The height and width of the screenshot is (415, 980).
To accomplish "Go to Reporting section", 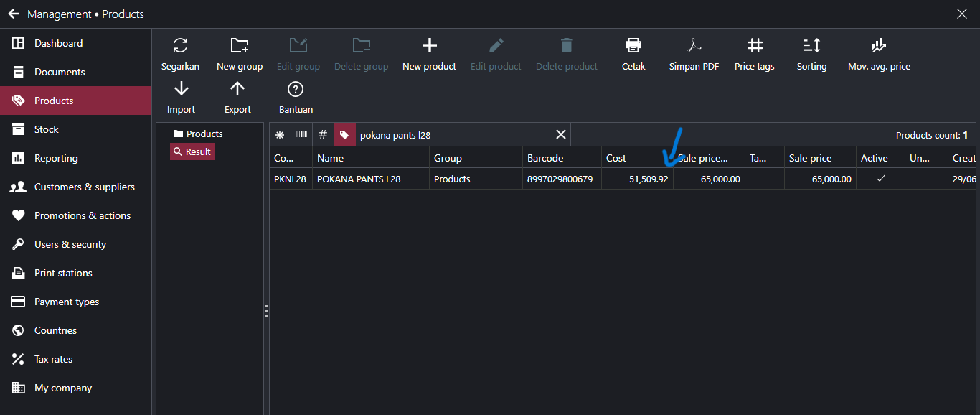I will click(56, 158).
